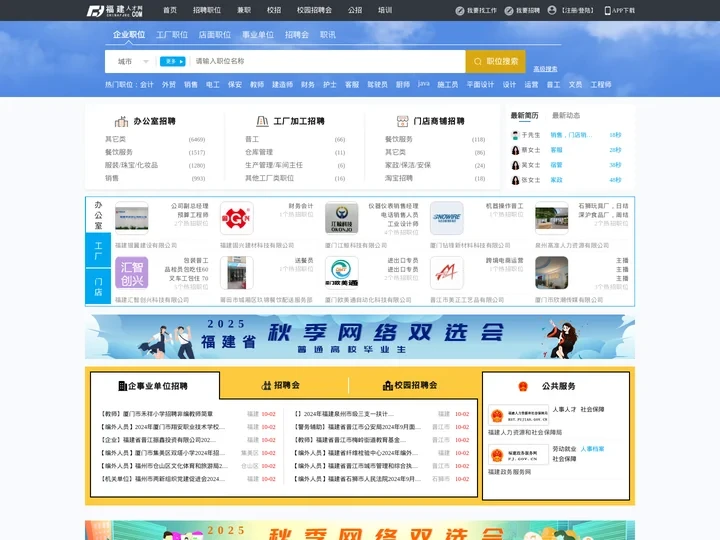Click the phone icon for APP下载
720x540 pixels.
coord(607,11)
